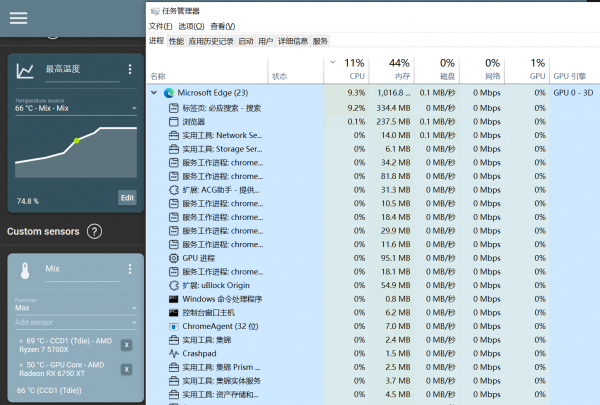Viewport: 600px width, 405px height.
Task: Switch to the 启动 tab
Action: point(246,41)
